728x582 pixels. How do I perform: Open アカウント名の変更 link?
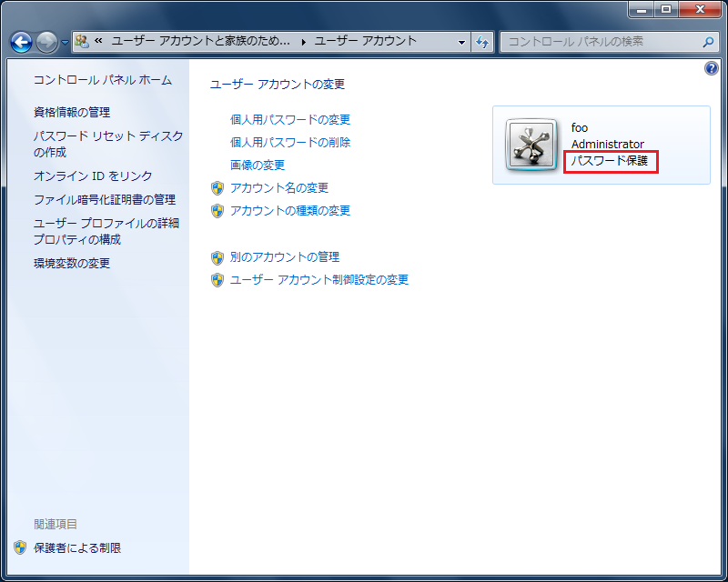[x=279, y=188]
